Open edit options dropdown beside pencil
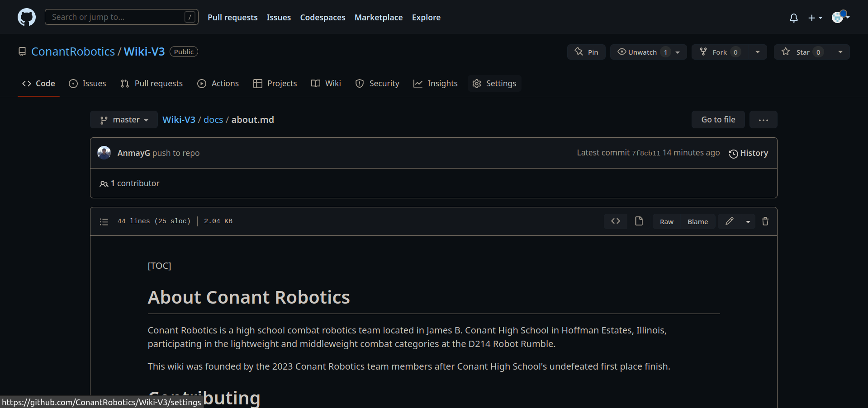 click(x=748, y=221)
